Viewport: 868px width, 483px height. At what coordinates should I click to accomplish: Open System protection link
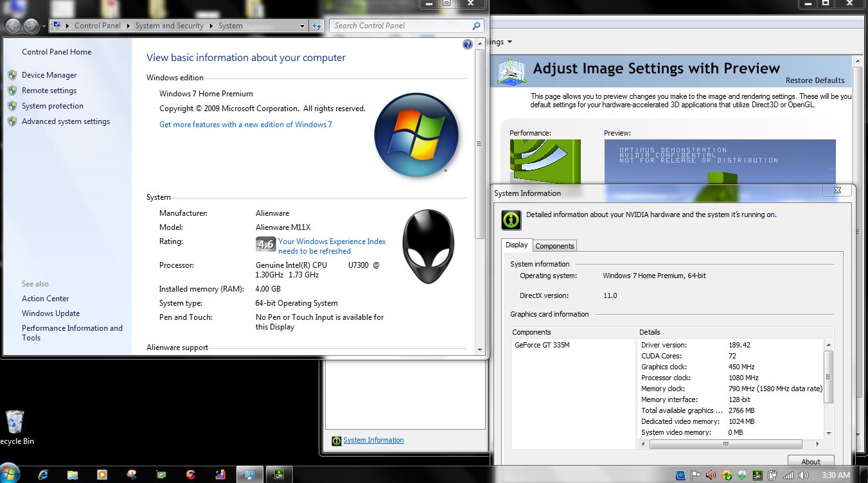53,106
